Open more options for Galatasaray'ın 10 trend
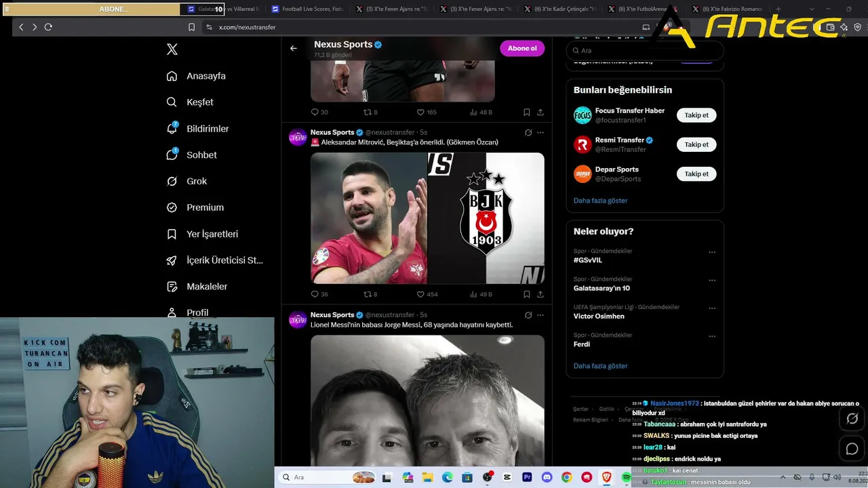 click(712, 280)
